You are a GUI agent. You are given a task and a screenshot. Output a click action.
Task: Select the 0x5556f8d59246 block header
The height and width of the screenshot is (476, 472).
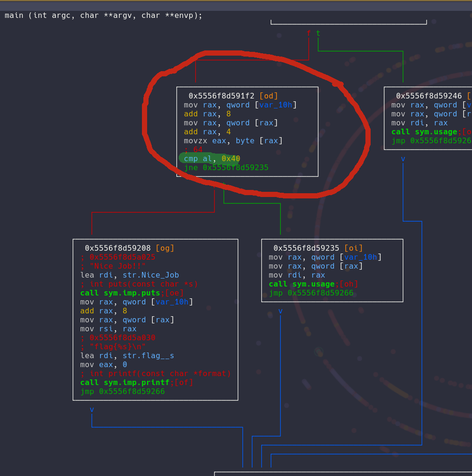tap(428, 96)
